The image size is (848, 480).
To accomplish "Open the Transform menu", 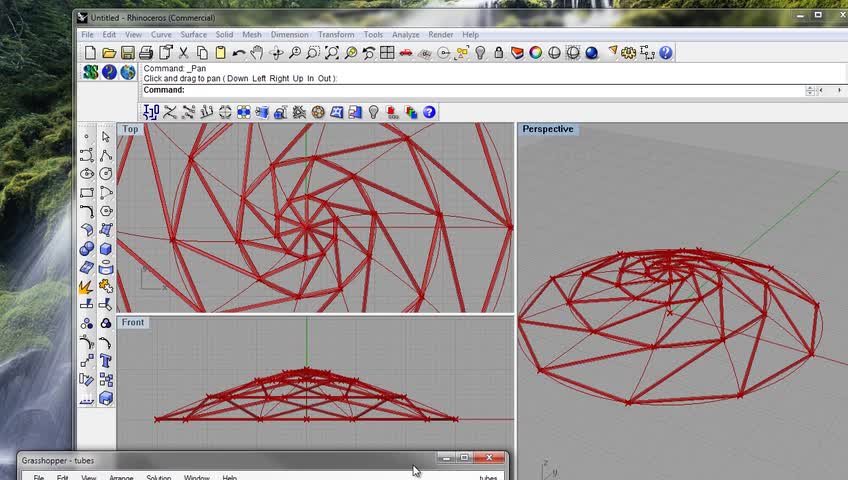I will 336,35.
